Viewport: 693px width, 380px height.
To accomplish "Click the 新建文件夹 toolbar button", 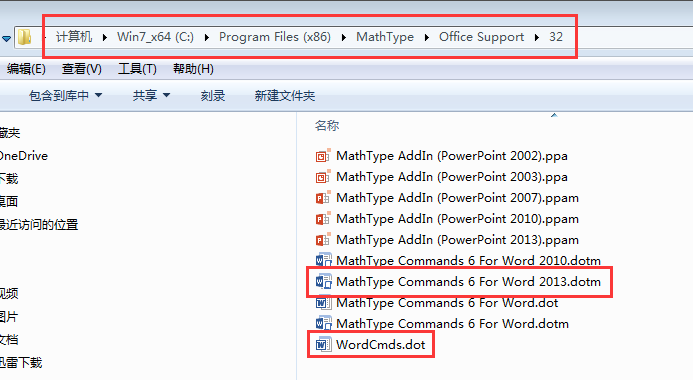I will pyautogui.click(x=285, y=95).
